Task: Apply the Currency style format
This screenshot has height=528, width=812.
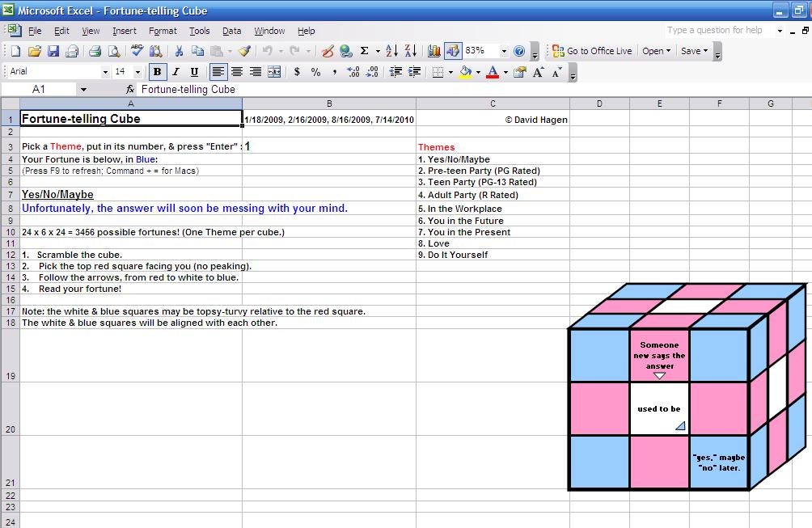Action: pos(297,72)
